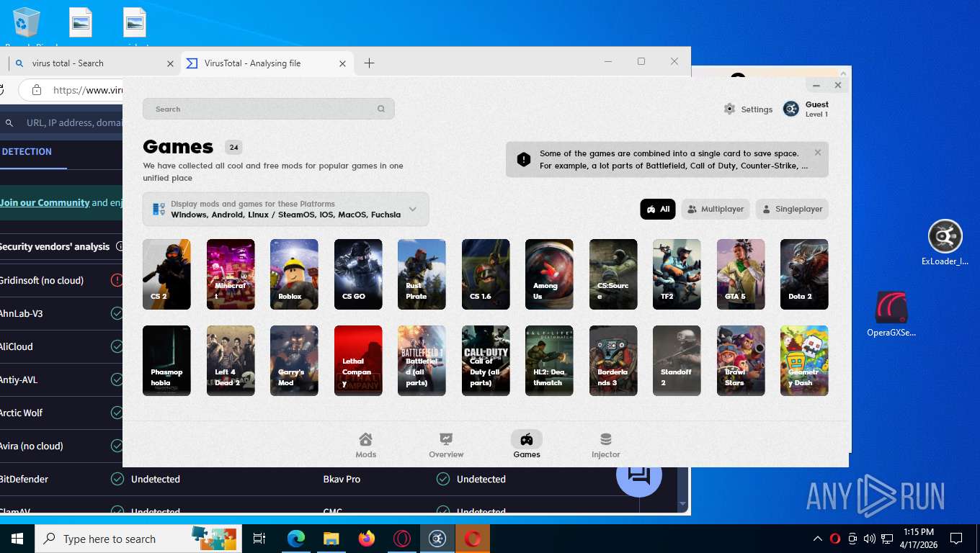Open the OperaGXSetup desktop icon
980x553 pixels.
(x=891, y=315)
